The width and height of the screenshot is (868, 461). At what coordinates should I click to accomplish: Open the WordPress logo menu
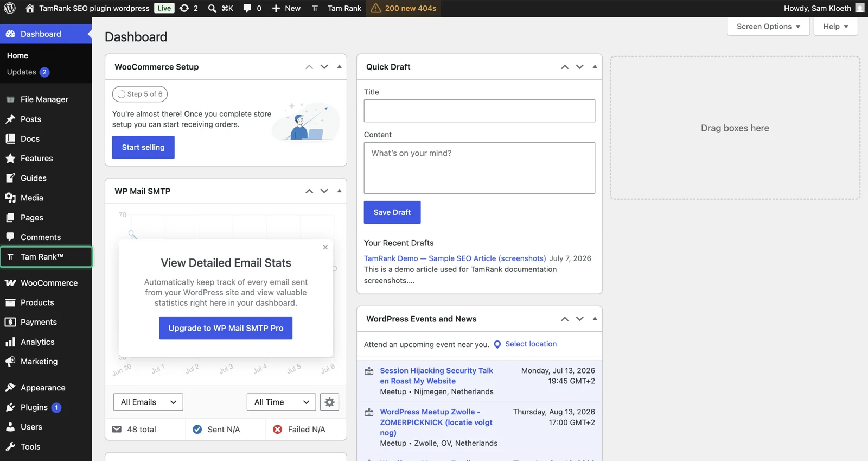[10, 8]
